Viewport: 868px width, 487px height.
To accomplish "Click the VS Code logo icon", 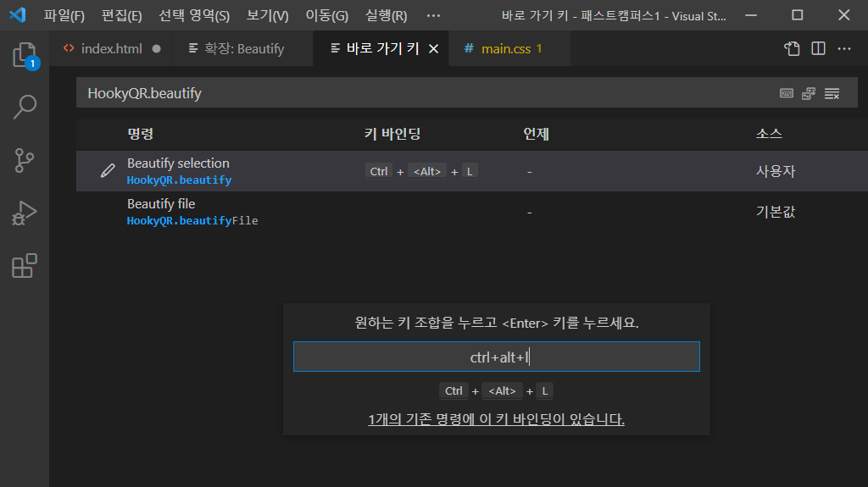I will (x=18, y=15).
